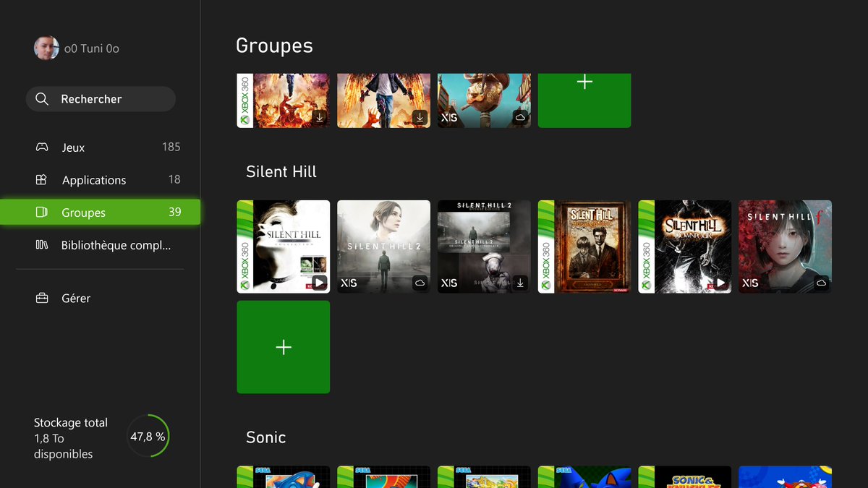Viewport: 868px width, 488px height.
Task: Click the 39 count next to Groupes
Action: point(174,212)
